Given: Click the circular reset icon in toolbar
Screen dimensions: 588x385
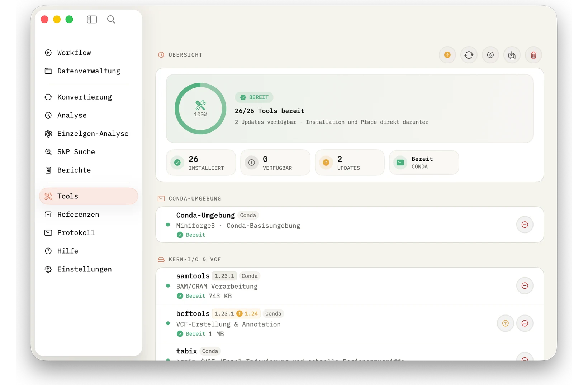Looking at the screenshot, I should (x=490, y=55).
